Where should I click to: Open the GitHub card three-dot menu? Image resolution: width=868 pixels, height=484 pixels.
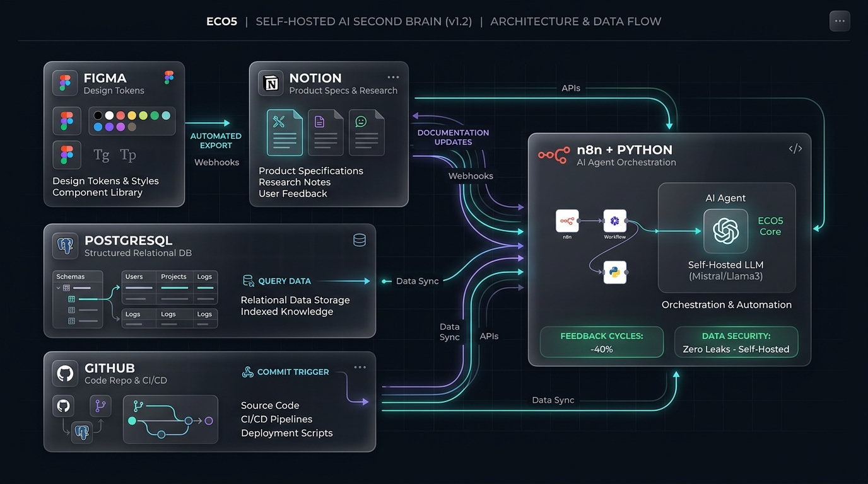360,367
